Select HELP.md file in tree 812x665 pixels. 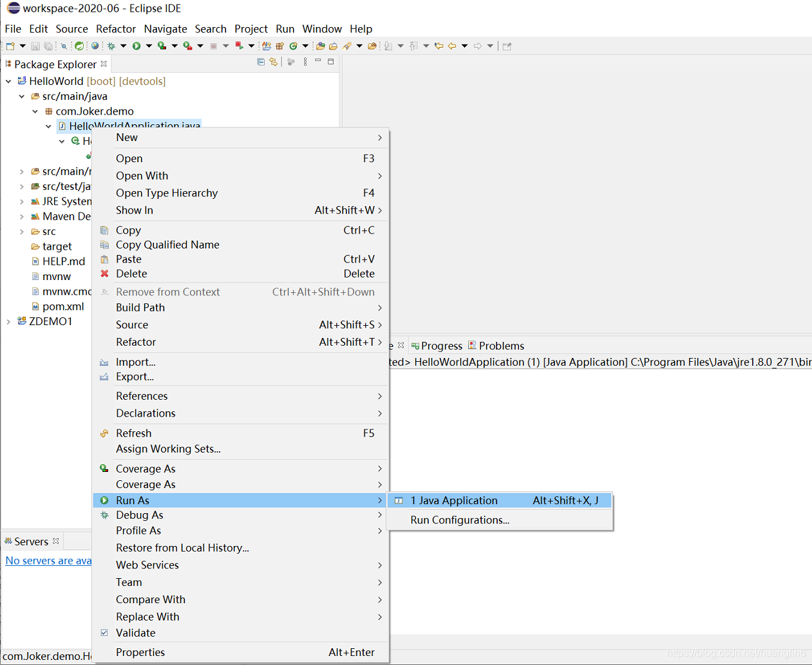58,261
